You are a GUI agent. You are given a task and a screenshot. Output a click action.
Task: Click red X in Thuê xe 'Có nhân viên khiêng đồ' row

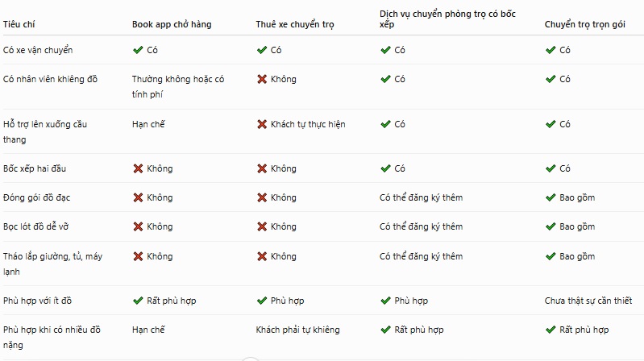pyautogui.click(x=262, y=79)
